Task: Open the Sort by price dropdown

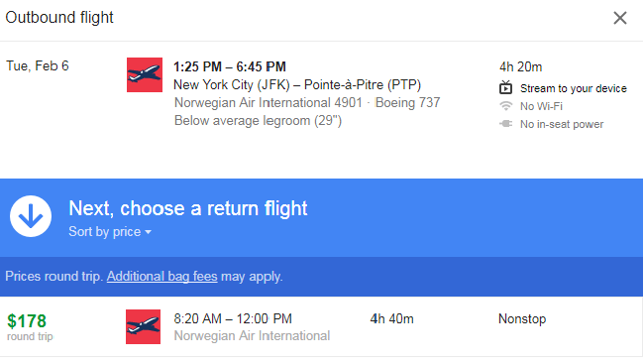Action: coord(110,231)
